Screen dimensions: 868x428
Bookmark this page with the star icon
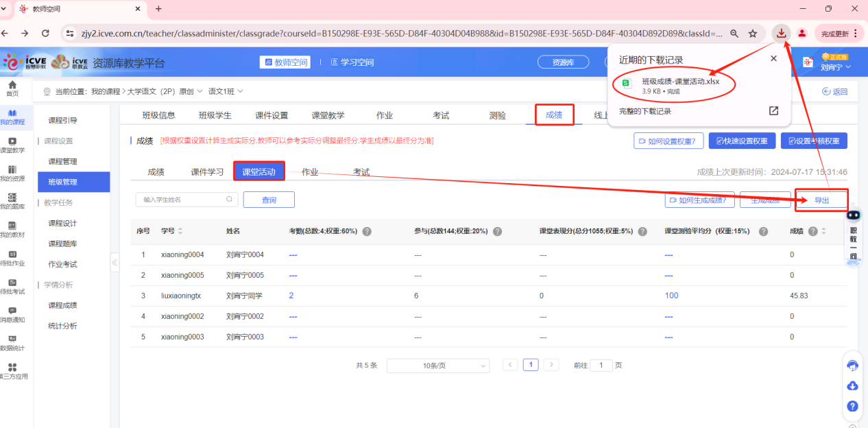point(753,33)
